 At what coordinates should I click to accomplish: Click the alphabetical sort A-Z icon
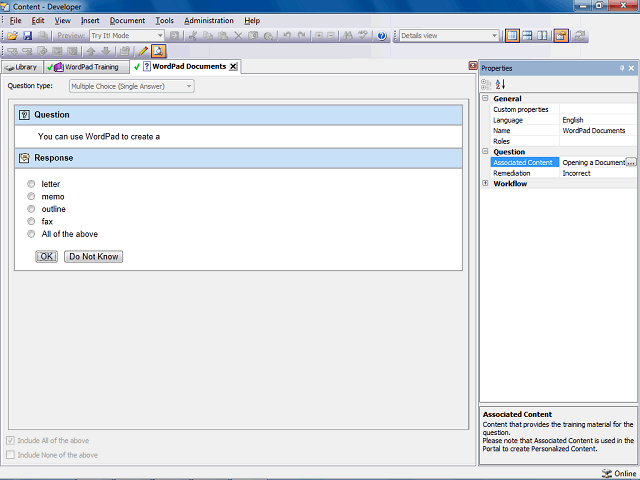point(500,84)
